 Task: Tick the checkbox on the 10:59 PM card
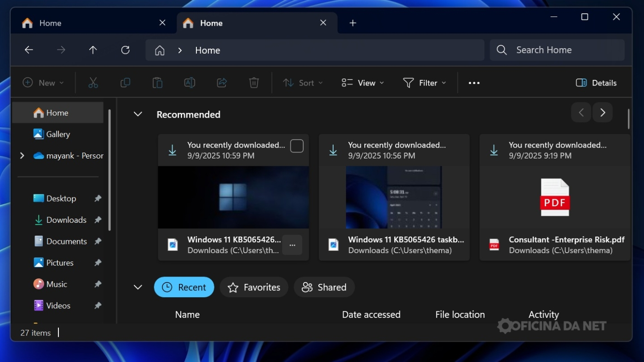point(297,146)
